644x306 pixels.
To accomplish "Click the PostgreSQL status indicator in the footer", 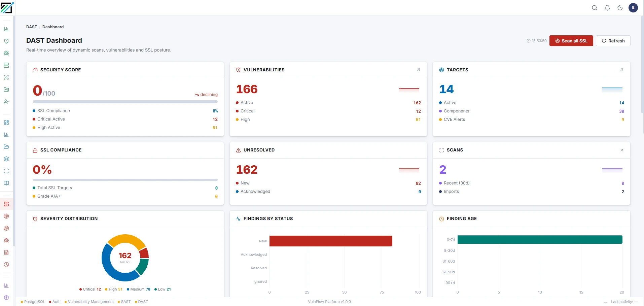I will (x=33, y=302).
